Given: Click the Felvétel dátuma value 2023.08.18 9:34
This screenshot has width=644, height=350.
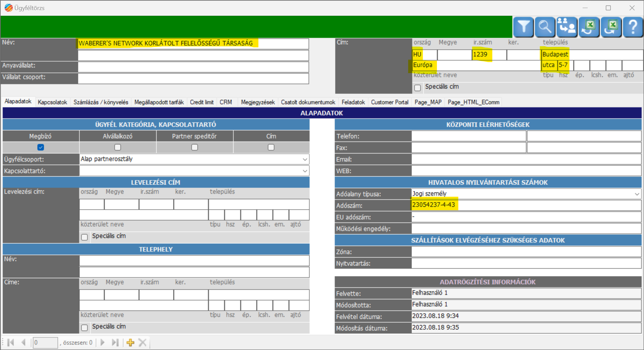Looking at the screenshot, I should [526, 316].
